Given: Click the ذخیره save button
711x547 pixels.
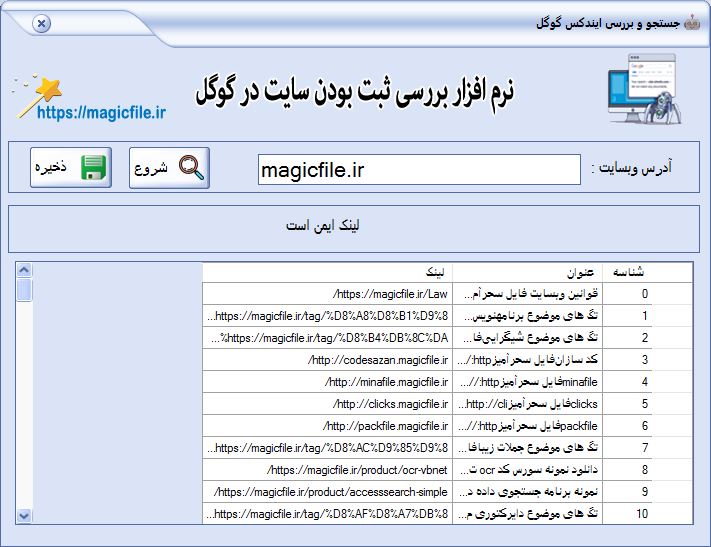Looking at the screenshot, I should tap(71, 167).
